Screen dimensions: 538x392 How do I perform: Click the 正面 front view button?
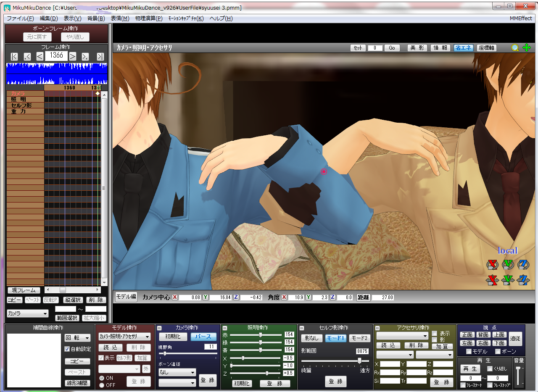467,335
